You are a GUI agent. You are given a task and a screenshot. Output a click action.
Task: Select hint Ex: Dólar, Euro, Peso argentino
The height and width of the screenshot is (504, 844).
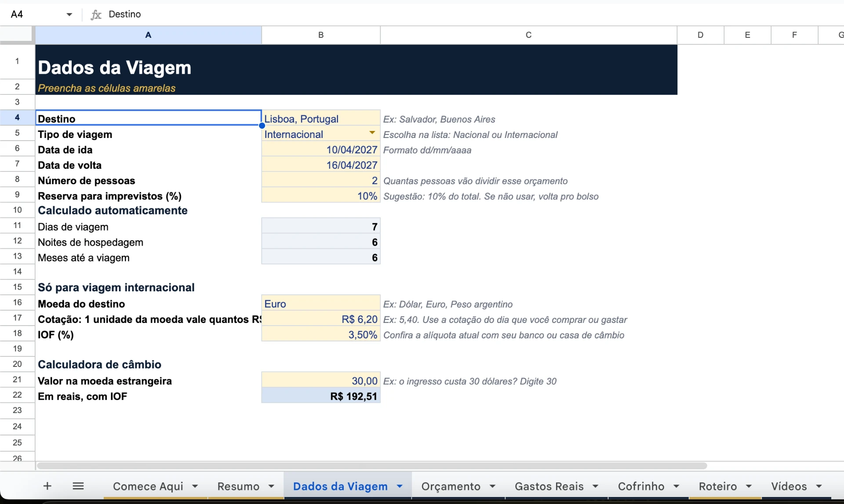tap(447, 304)
